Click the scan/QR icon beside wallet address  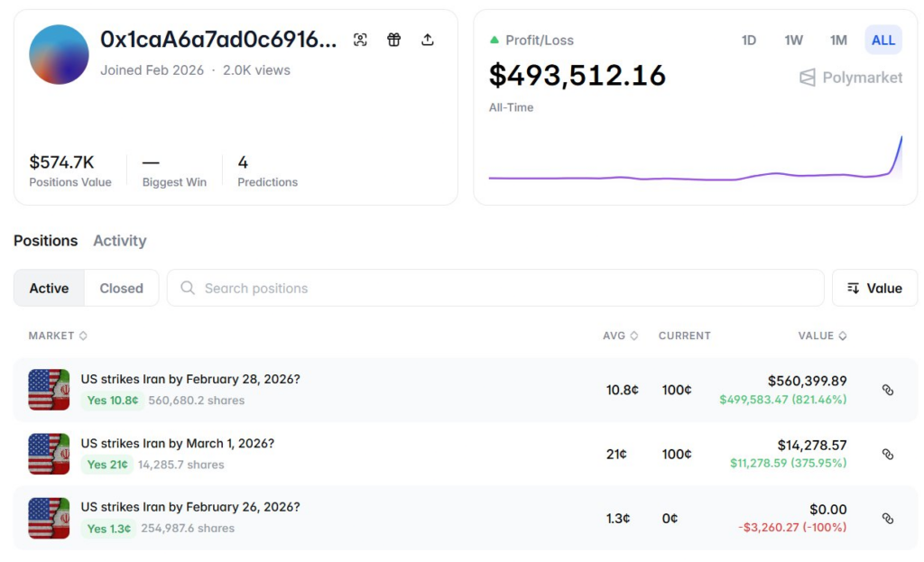pyautogui.click(x=360, y=40)
